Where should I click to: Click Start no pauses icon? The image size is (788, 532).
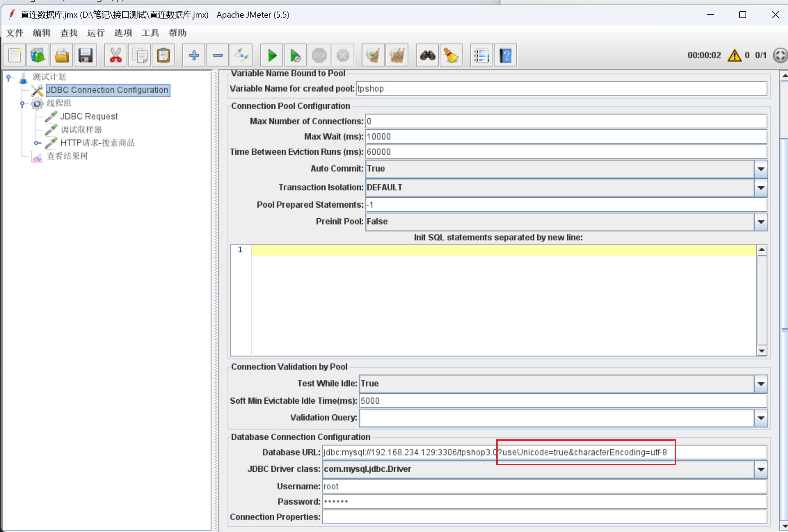295,56
